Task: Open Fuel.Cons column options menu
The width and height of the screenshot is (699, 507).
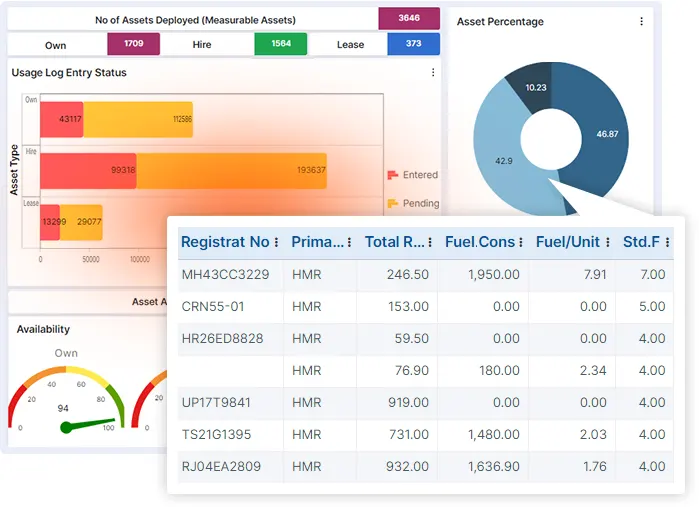Action: click(521, 243)
